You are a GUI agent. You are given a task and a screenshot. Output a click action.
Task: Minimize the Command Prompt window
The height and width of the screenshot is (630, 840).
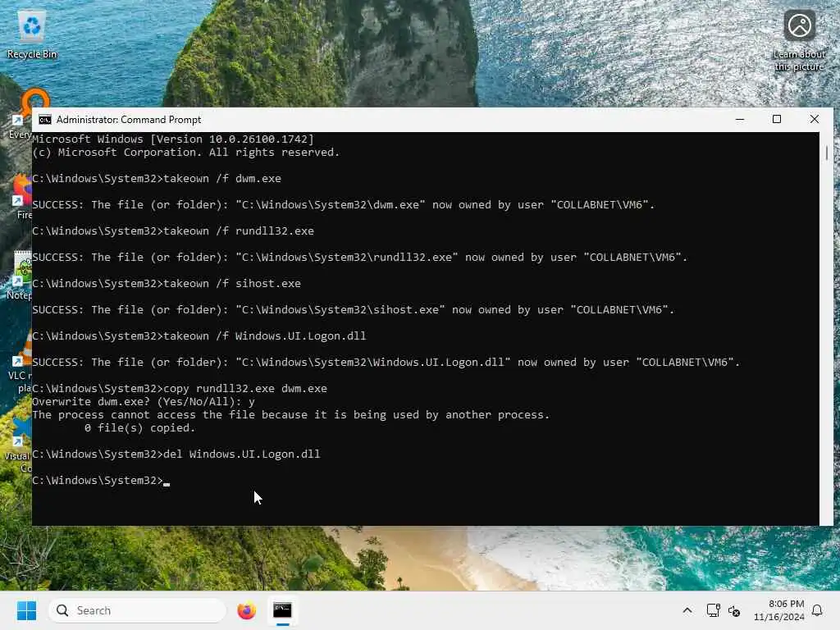pyautogui.click(x=740, y=120)
